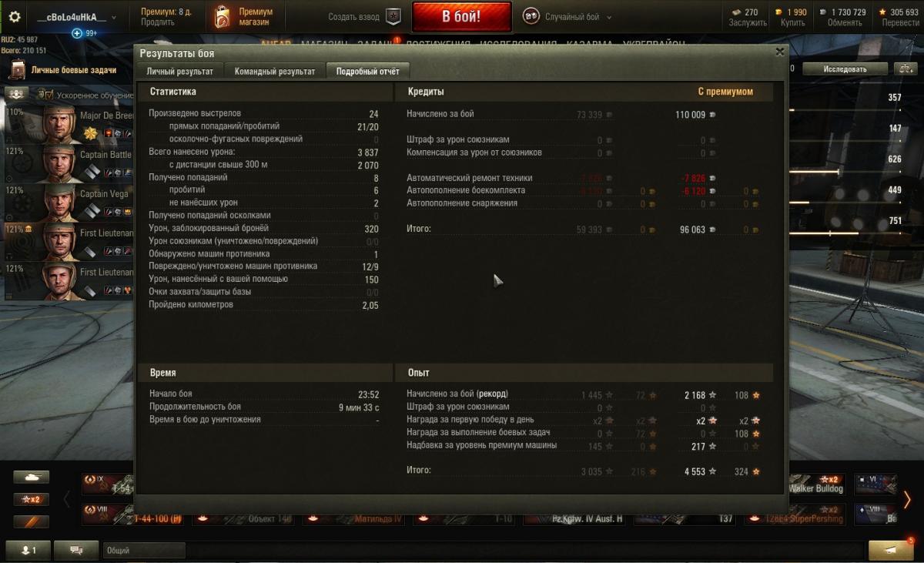Switch to Личный результат tab

click(180, 71)
